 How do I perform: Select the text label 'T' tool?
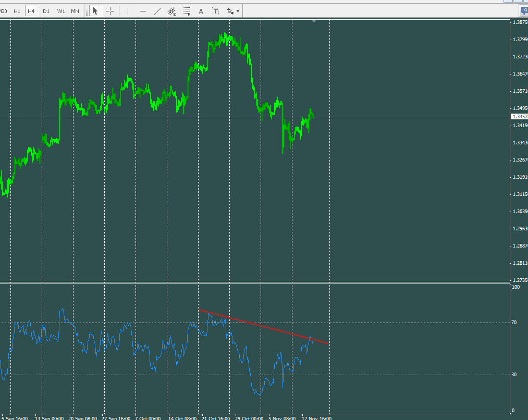[x=215, y=11]
